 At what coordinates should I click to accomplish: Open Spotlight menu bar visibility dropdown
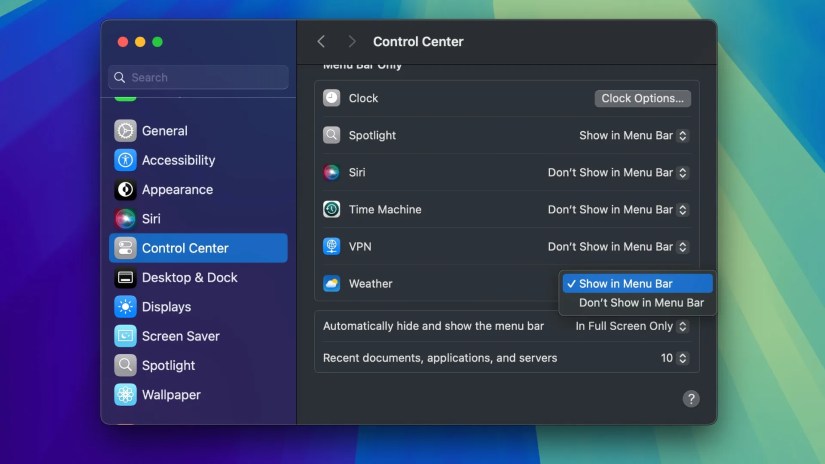tap(633, 135)
